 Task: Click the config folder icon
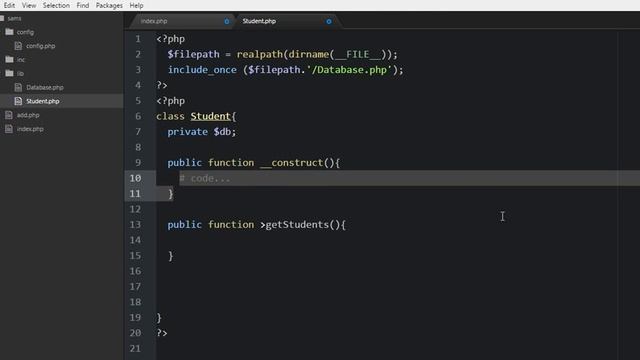pos(9,31)
